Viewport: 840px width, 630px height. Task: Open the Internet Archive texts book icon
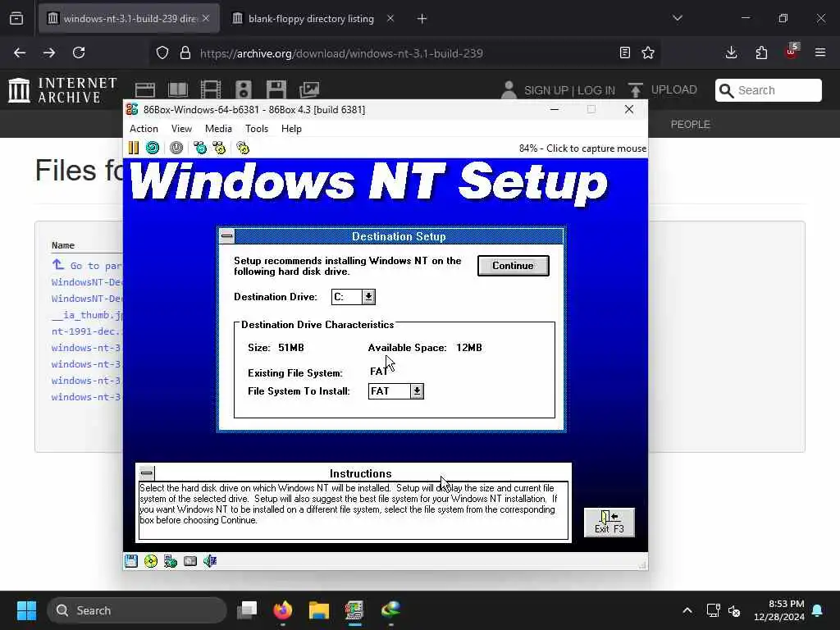tap(178, 90)
